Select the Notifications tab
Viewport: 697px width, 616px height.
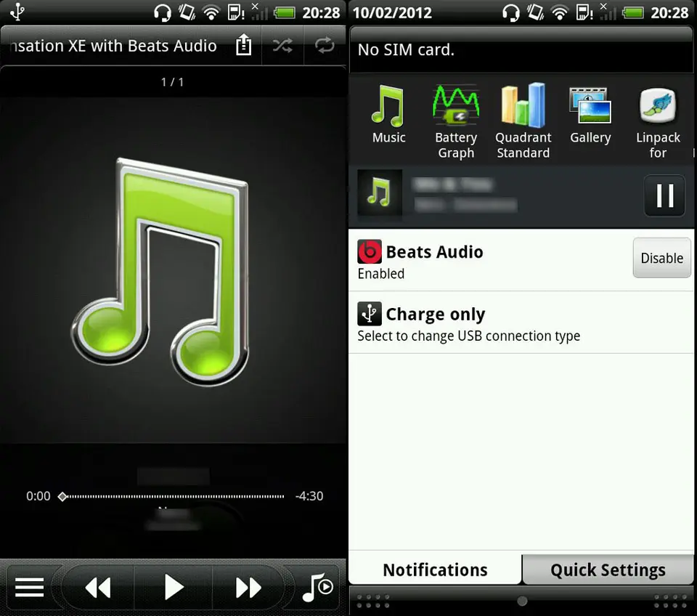[x=435, y=570]
